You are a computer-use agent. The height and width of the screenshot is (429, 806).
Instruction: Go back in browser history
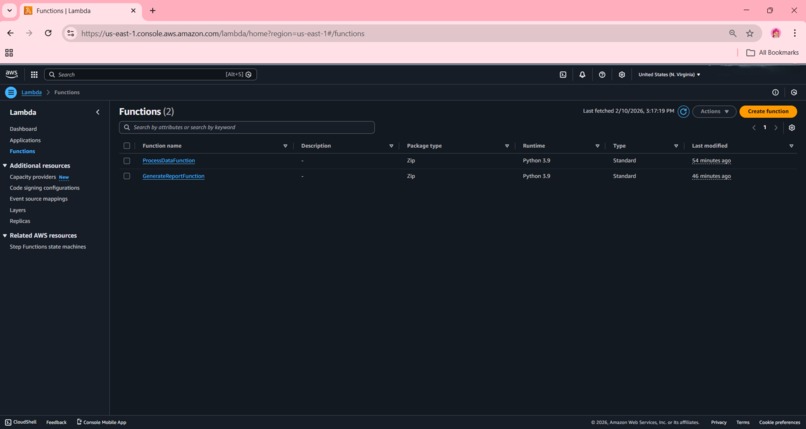pos(10,33)
